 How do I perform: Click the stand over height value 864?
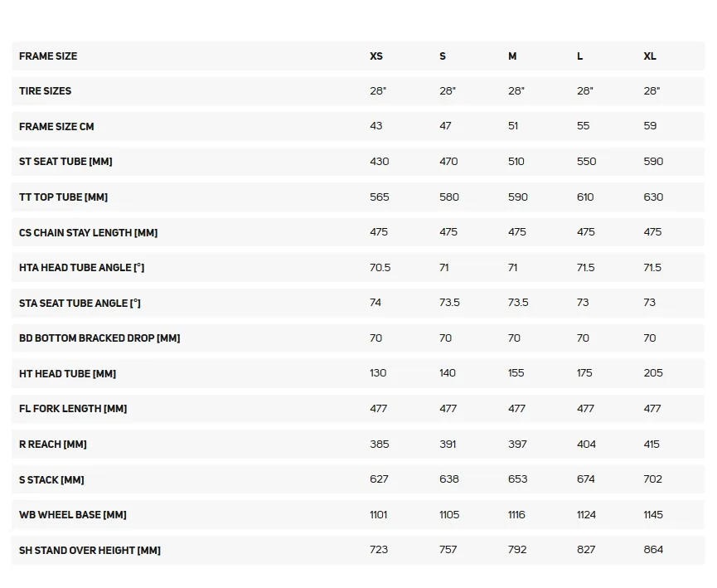(653, 550)
